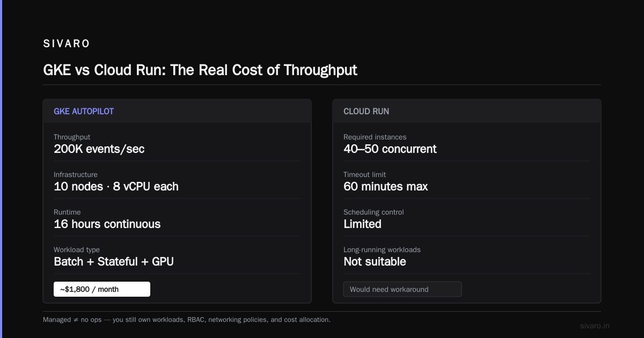Select '60 minutes max' value
This screenshot has width=644, height=338.
[386, 187]
